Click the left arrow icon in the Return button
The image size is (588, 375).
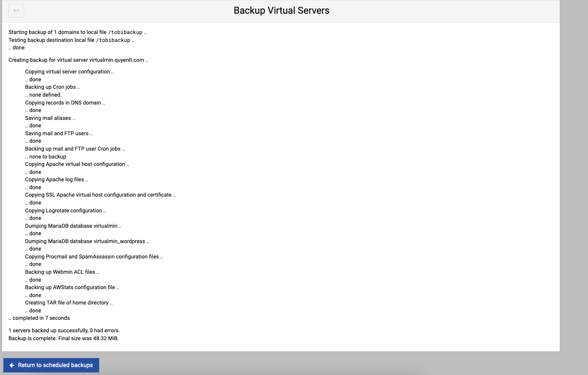[12, 365]
